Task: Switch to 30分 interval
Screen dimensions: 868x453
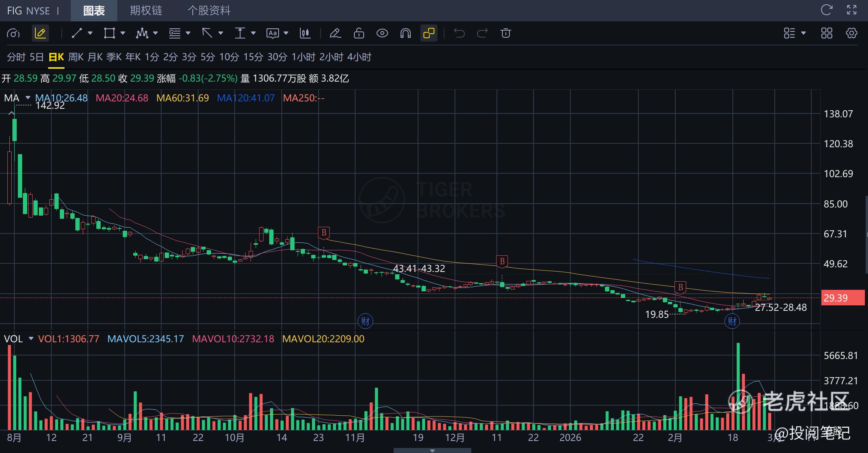Action: coord(277,57)
